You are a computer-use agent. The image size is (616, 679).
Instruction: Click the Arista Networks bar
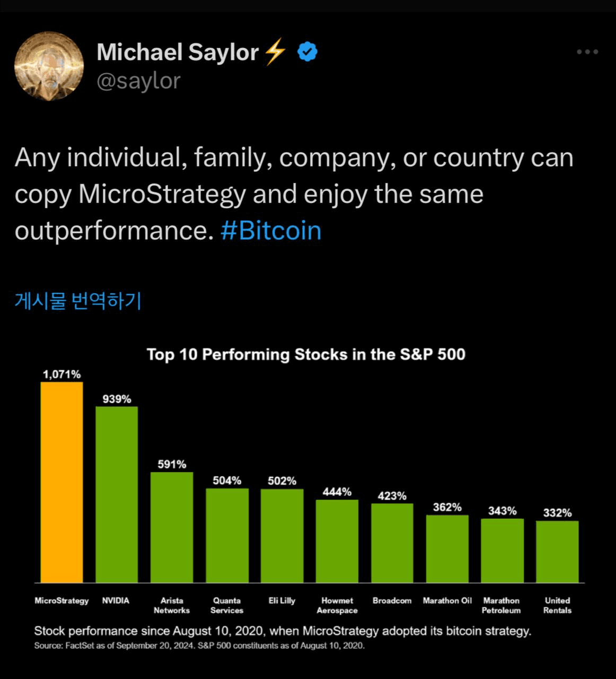click(172, 527)
